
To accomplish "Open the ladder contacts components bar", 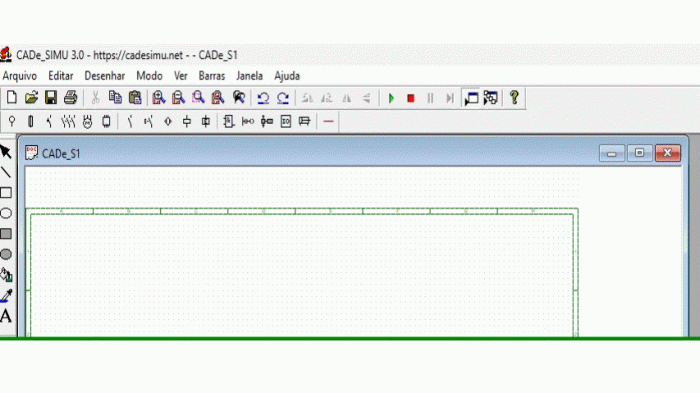I will [248, 121].
